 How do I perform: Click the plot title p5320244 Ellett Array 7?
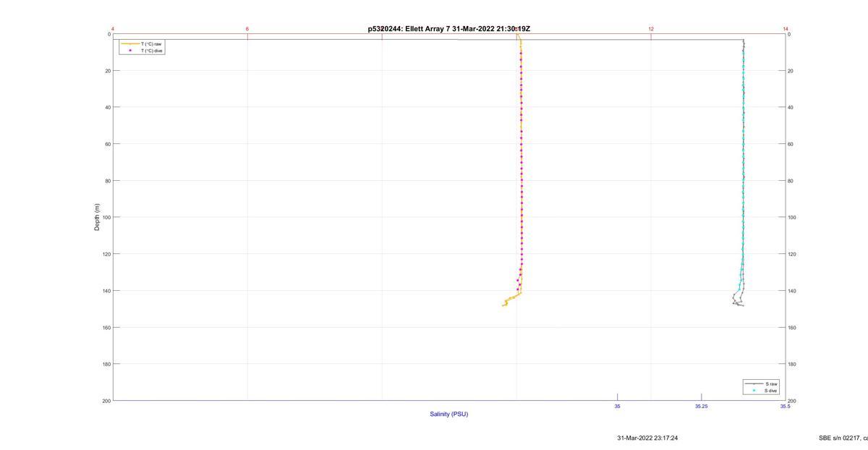pos(449,29)
